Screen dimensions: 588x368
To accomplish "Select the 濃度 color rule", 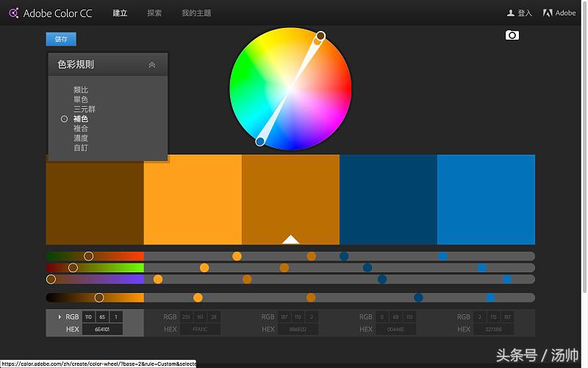I will 81,138.
